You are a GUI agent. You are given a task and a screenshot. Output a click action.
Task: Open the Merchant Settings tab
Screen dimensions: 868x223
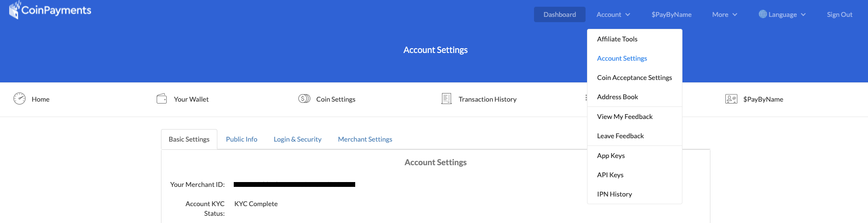pyautogui.click(x=365, y=139)
